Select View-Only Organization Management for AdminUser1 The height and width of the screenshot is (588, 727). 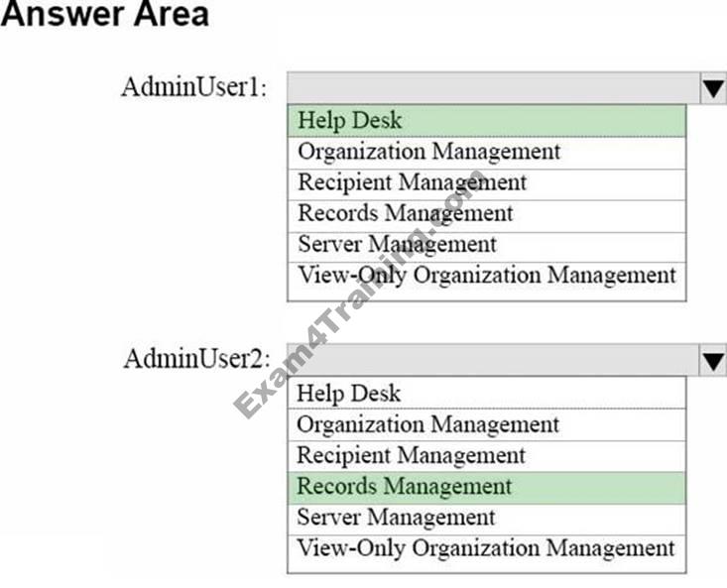coord(486,275)
